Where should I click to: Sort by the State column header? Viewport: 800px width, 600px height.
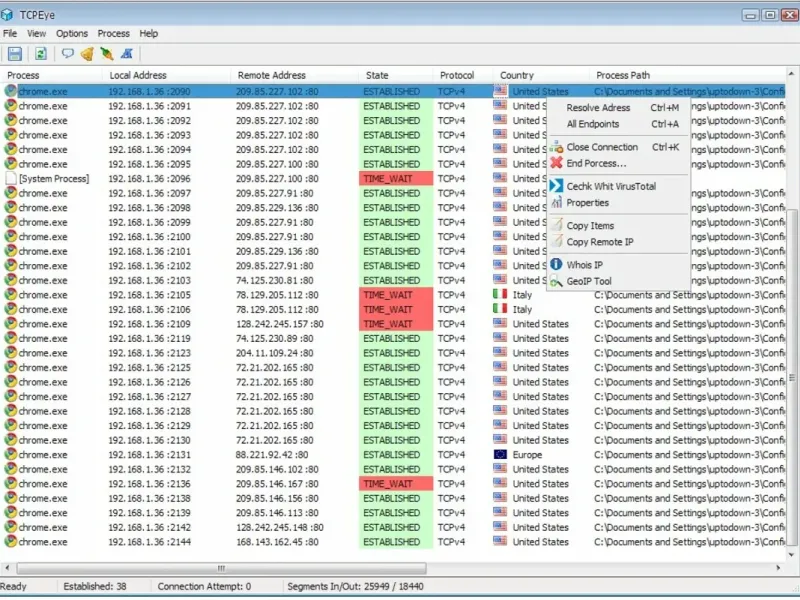tap(377, 75)
